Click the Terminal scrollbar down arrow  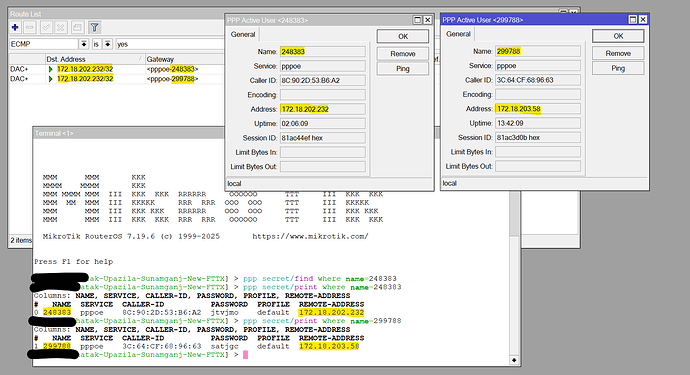[514, 360]
